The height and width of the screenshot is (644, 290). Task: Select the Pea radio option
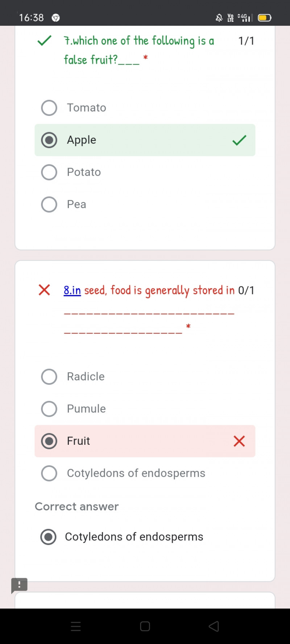[49, 205]
